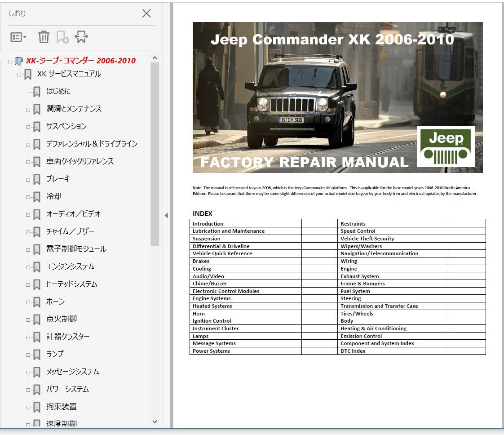This screenshot has width=504, height=435.
Task: Open the 点火制御 bookmark
Action: click(62, 319)
